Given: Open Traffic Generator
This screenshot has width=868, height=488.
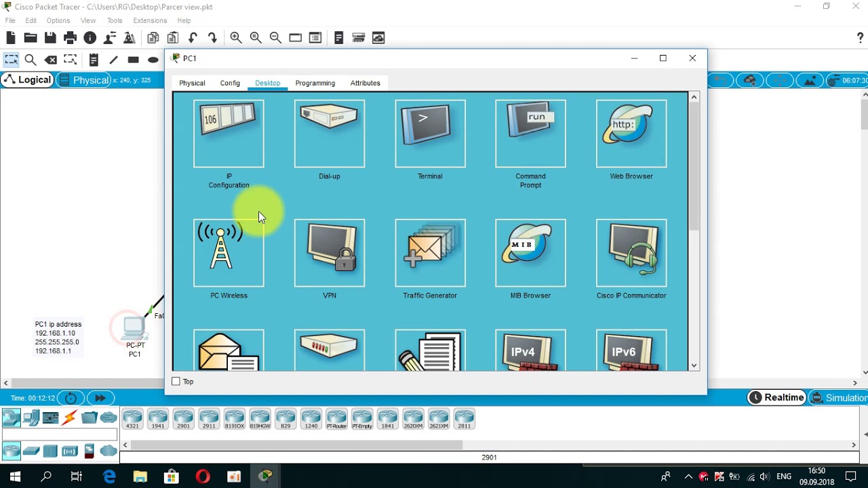Looking at the screenshot, I should [x=430, y=253].
